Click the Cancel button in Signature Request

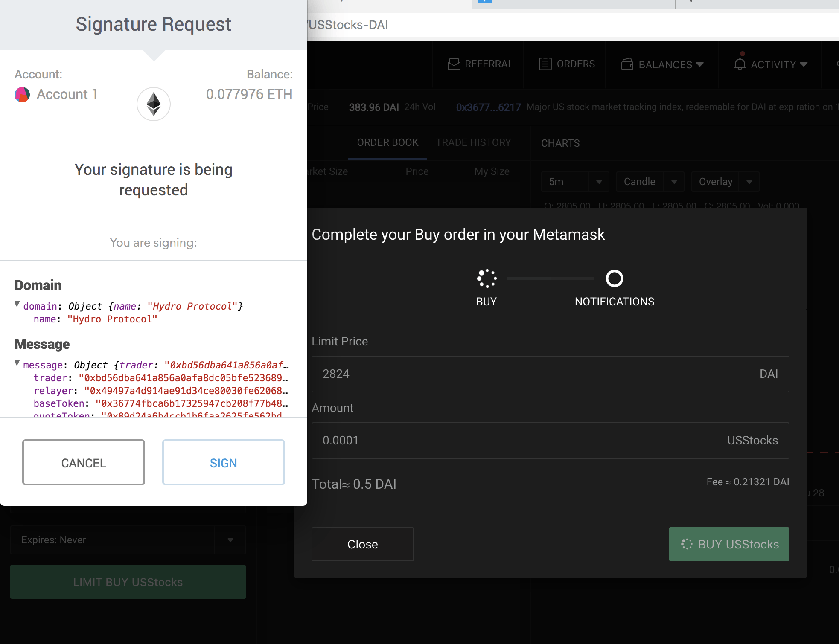pyautogui.click(x=84, y=462)
